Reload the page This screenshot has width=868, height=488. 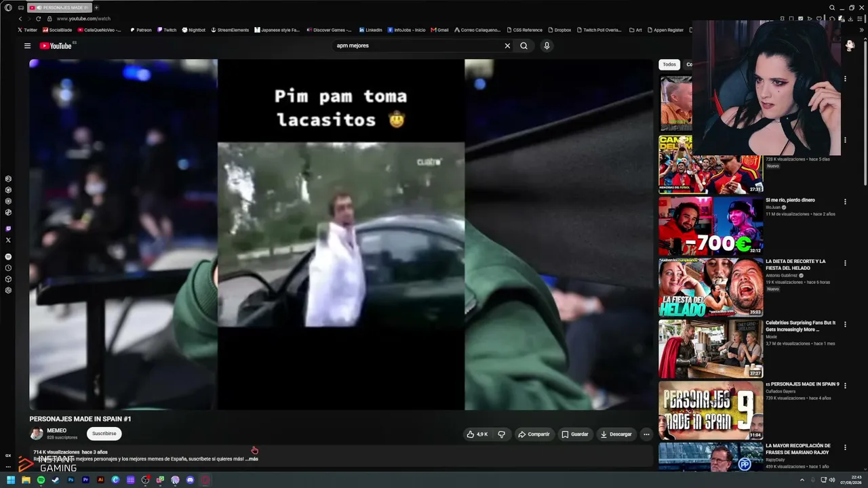tap(38, 19)
